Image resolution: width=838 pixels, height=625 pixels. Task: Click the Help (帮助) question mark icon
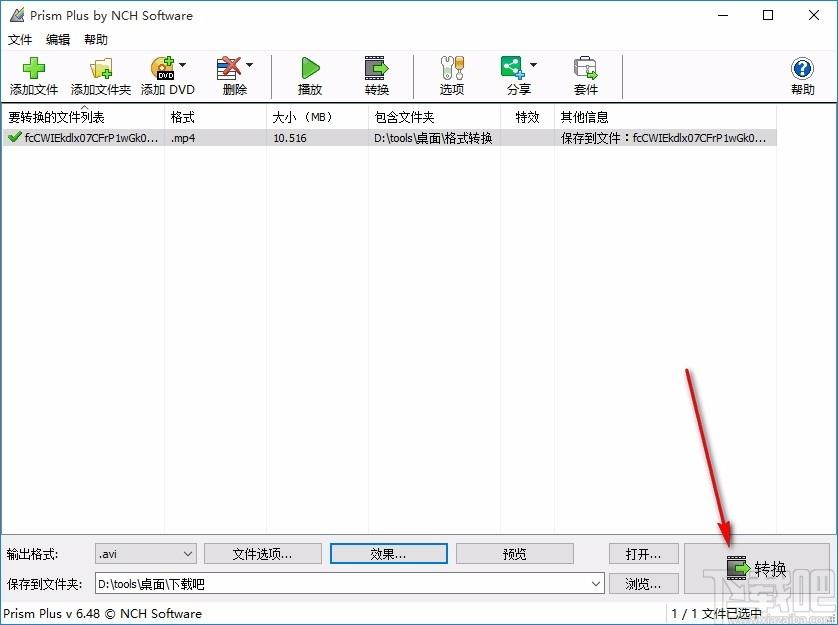pyautogui.click(x=802, y=68)
